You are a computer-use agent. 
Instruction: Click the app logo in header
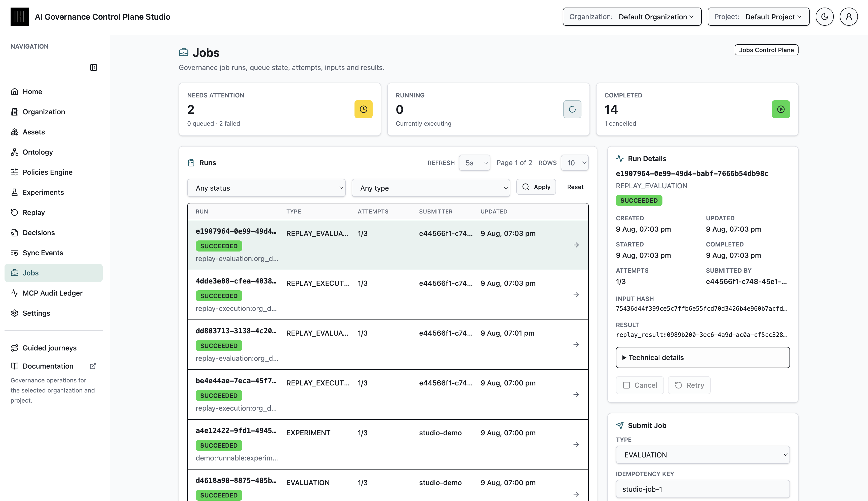(20, 17)
